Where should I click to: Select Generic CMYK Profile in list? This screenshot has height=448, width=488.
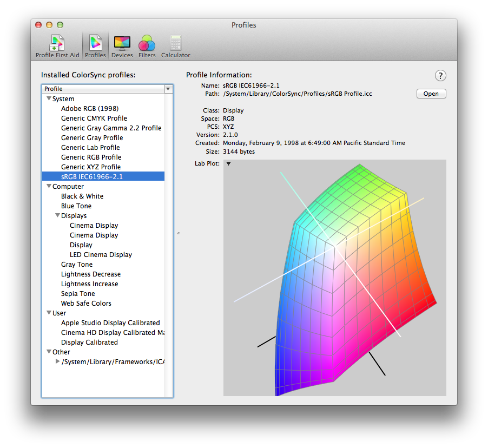94,118
